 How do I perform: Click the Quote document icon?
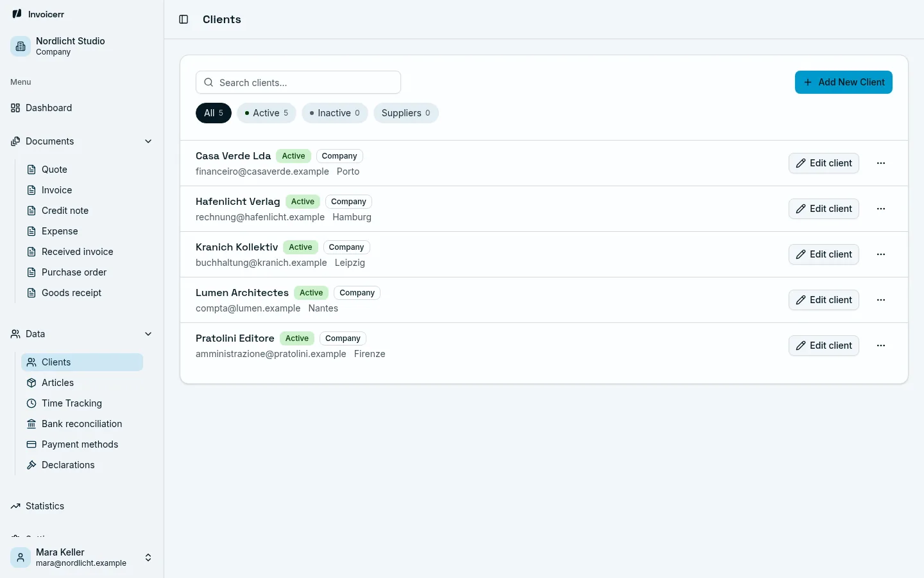coord(31,170)
